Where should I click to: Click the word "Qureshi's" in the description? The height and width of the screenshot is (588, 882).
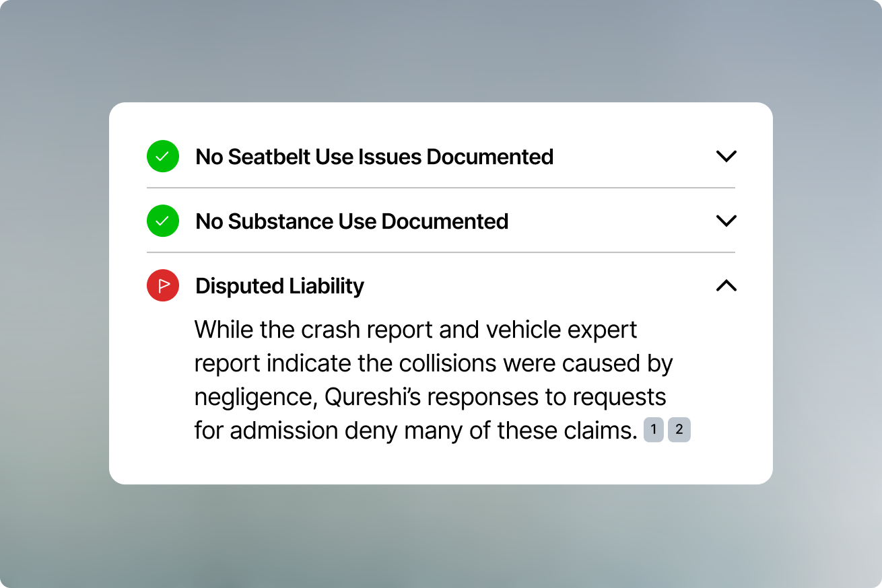[x=372, y=397]
